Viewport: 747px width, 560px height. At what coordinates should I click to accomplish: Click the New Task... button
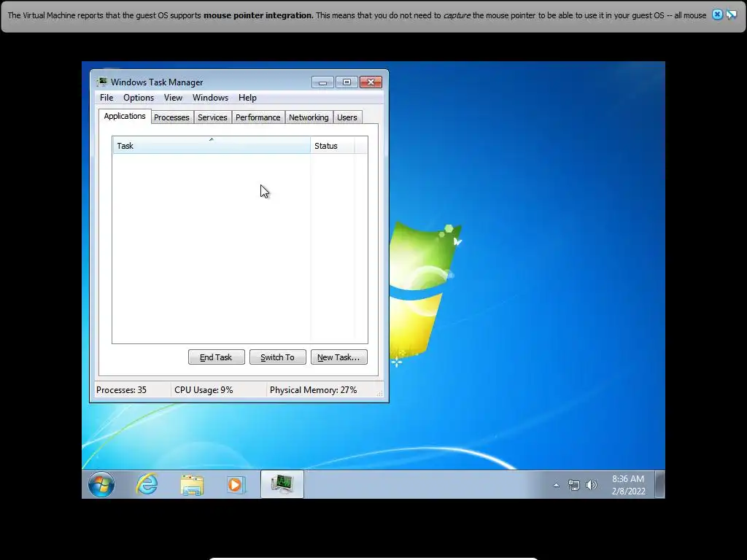(338, 357)
